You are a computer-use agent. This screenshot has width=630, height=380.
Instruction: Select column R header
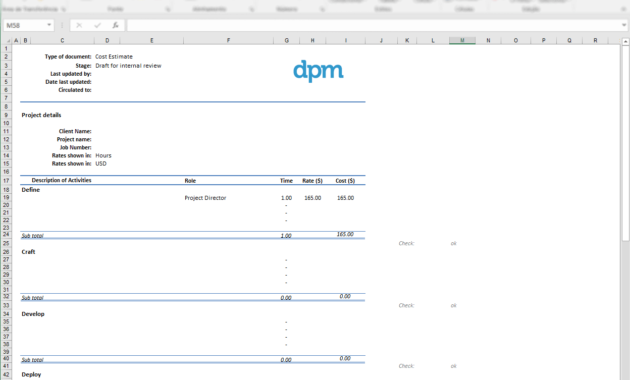(595, 41)
